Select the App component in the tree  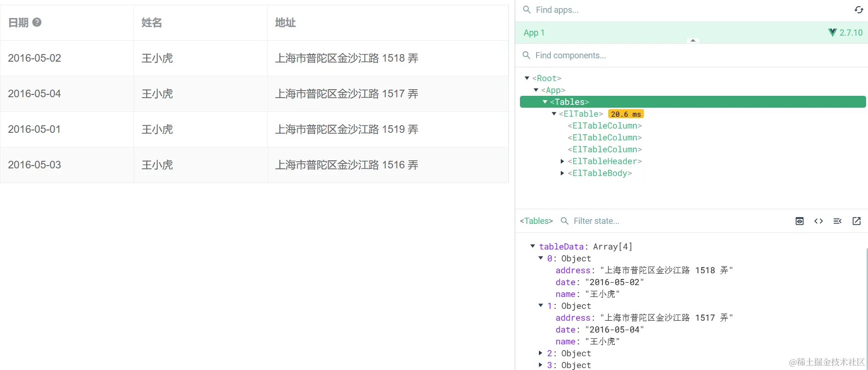click(553, 90)
